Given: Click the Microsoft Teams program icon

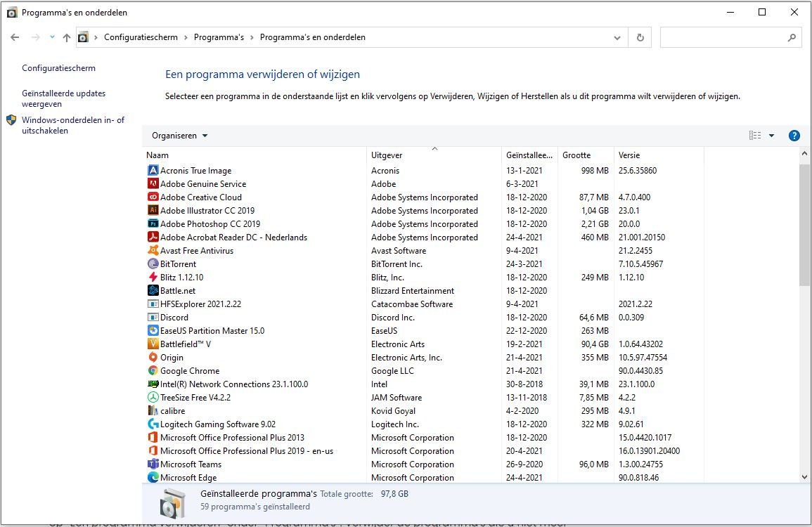Looking at the screenshot, I should click(x=153, y=464).
